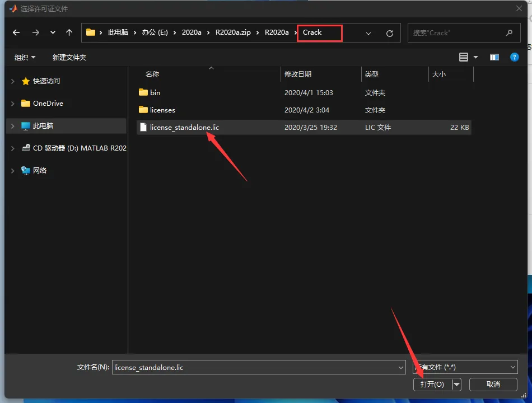Click the bin folder icon
532x403 pixels.
(x=143, y=92)
